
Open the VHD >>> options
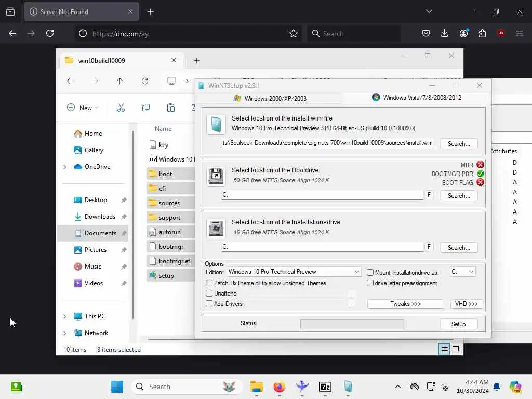click(x=466, y=303)
